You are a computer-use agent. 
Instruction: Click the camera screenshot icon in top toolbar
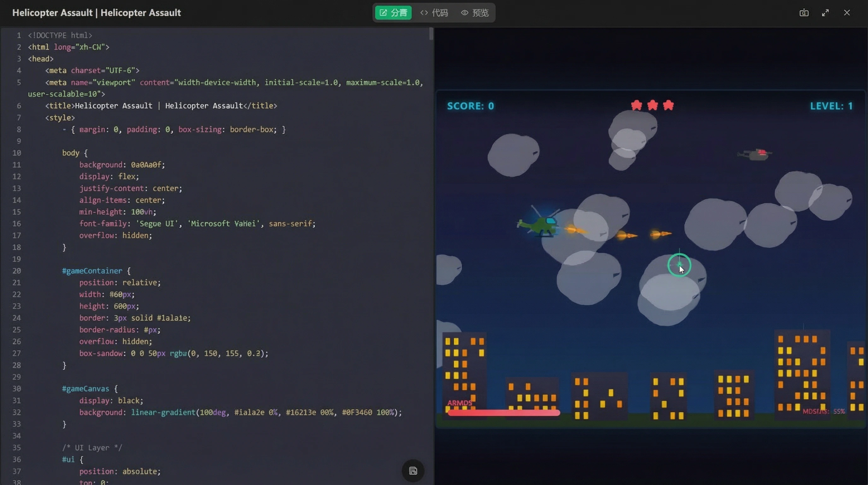pyautogui.click(x=804, y=13)
